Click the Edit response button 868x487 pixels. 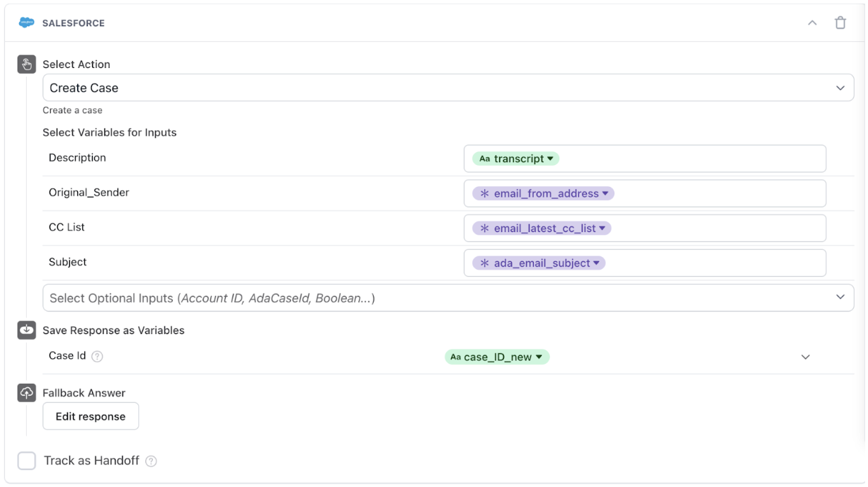tap(91, 416)
